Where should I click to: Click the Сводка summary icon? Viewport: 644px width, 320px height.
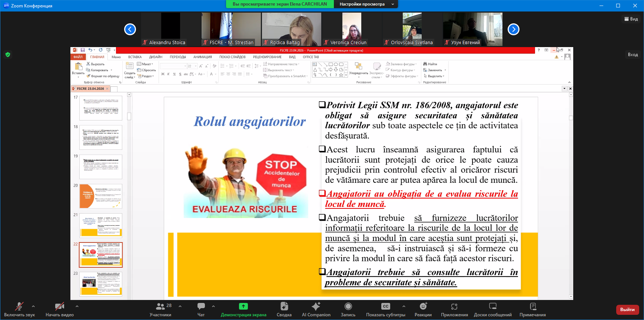pos(284,309)
